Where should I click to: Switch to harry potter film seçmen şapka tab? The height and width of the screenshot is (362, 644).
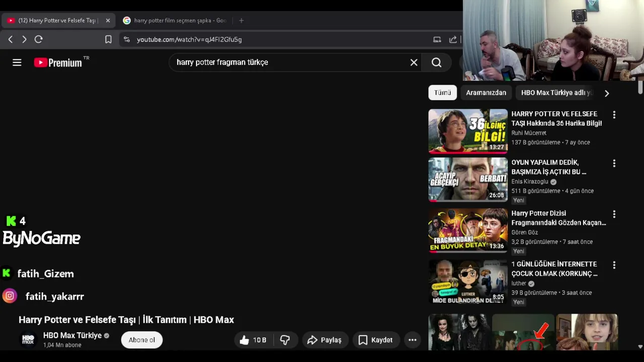click(176, 21)
